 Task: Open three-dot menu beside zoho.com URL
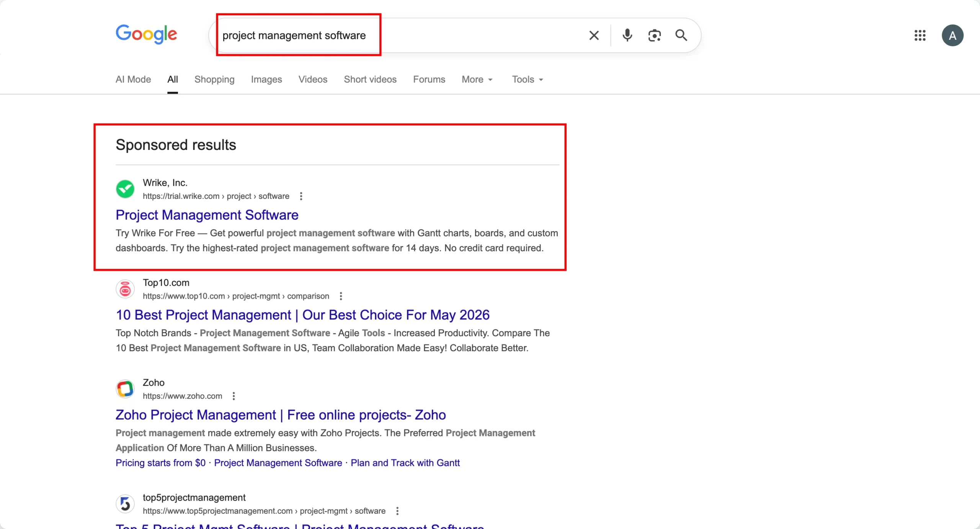(234, 396)
